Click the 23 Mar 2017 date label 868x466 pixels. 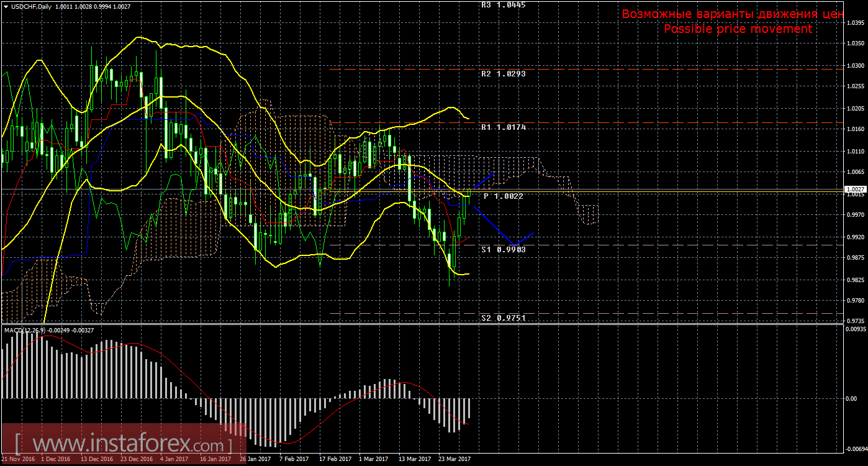pos(454,459)
